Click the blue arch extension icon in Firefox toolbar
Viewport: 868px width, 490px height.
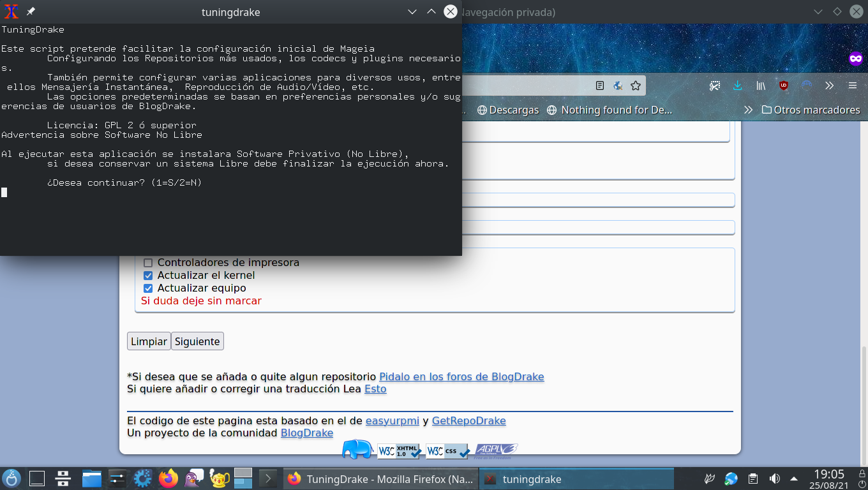coord(807,85)
